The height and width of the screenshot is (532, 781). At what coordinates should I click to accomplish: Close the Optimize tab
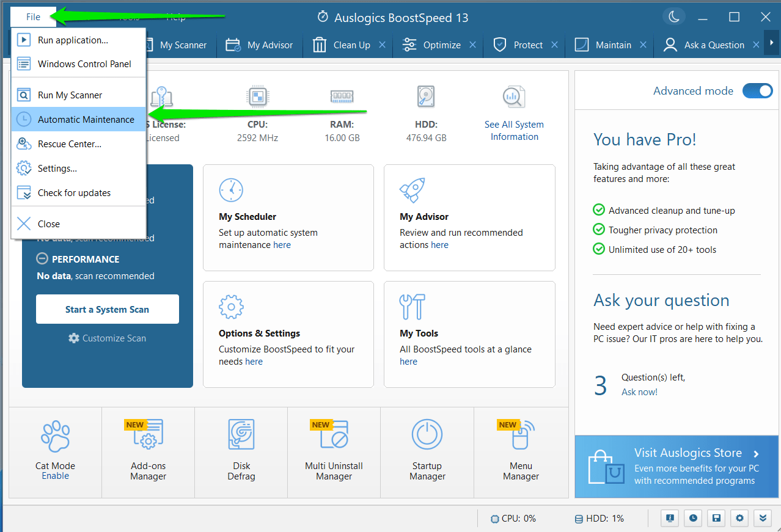pos(472,45)
